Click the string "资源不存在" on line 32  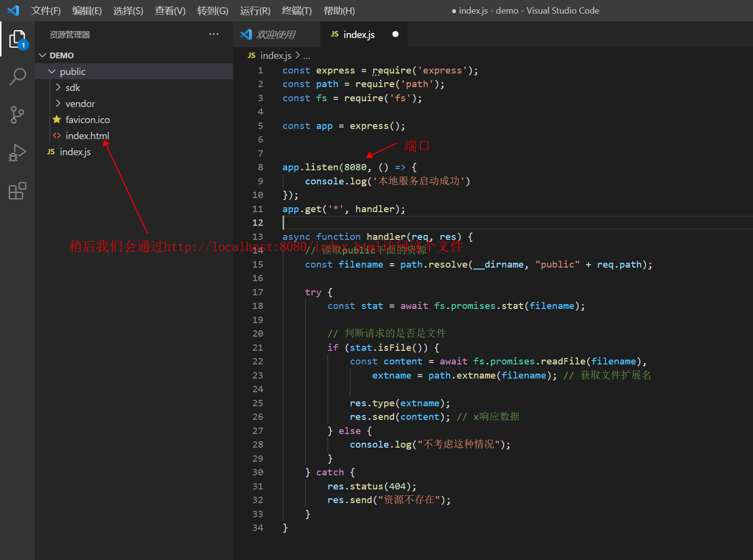pos(409,500)
